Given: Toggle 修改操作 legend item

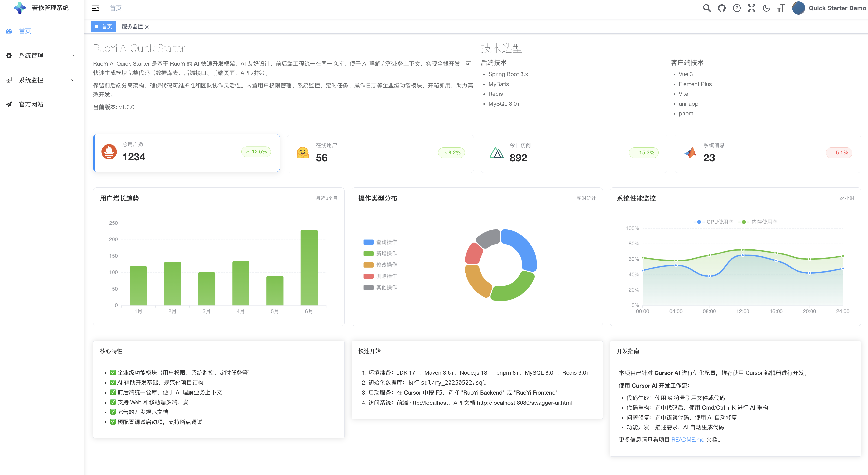Looking at the screenshot, I should (380, 265).
